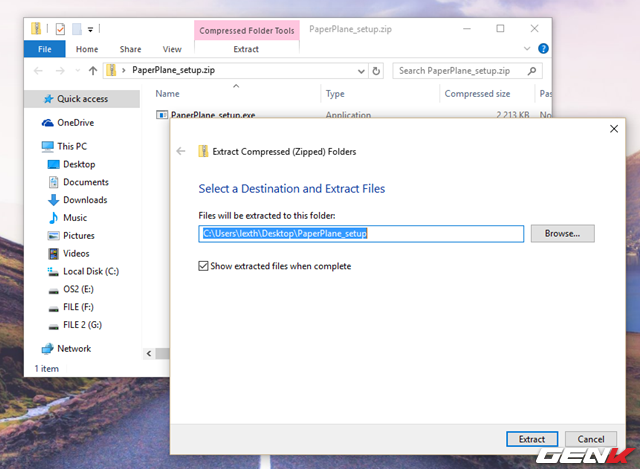The height and width of the screenshot is (469, 640).
Task: Switch to the View ribbon tab
Action: pos(172,49)
